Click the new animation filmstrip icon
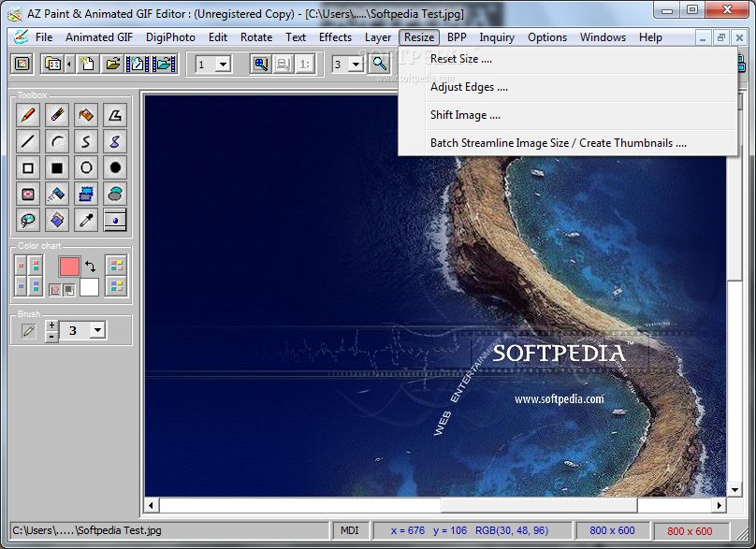Image resolution: width=756 pixels, height=549 pixels. (138, 64)
